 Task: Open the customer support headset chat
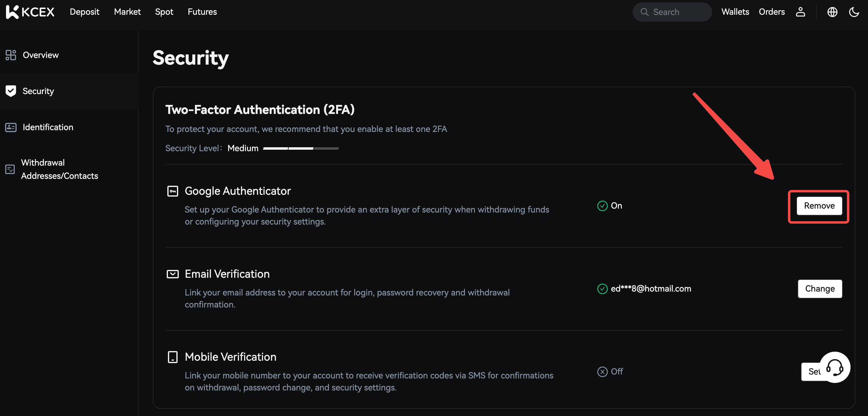coord(835,367)
